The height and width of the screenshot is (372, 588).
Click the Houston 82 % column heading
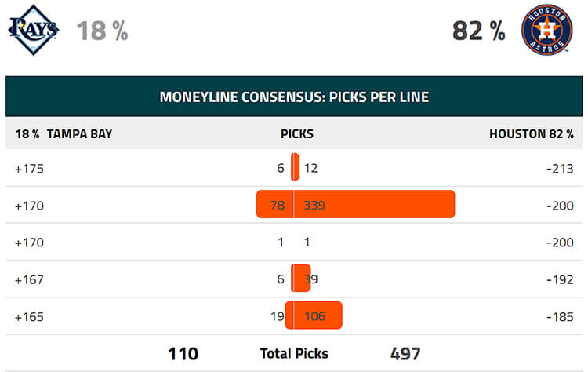(532, 134)
